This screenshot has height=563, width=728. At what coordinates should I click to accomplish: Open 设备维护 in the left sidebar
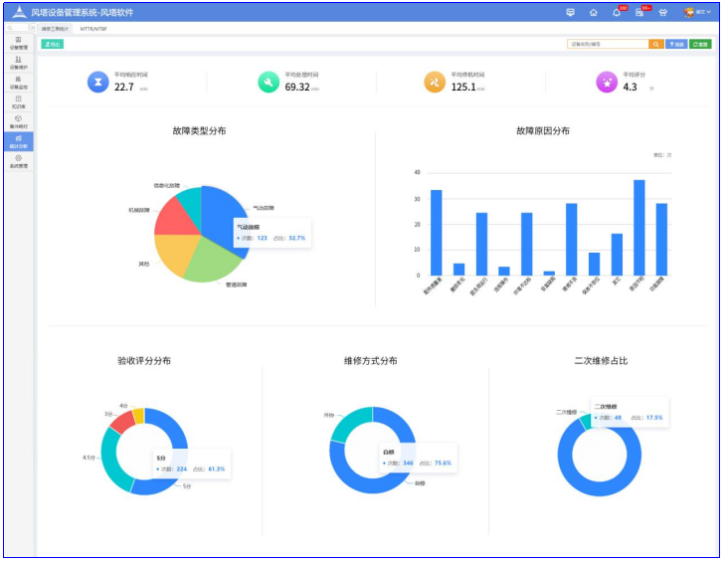[19, 63]
